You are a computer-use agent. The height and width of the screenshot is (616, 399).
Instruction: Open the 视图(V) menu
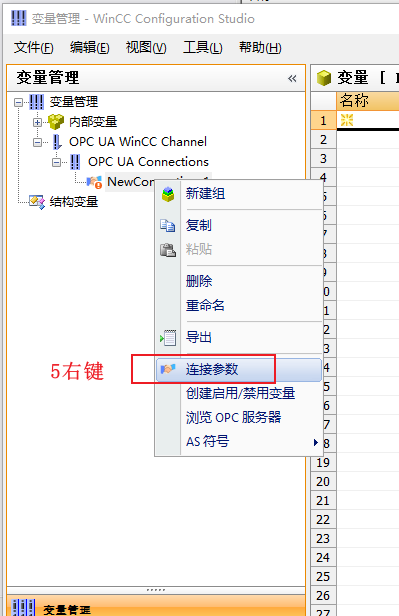(x=146, y=48)
